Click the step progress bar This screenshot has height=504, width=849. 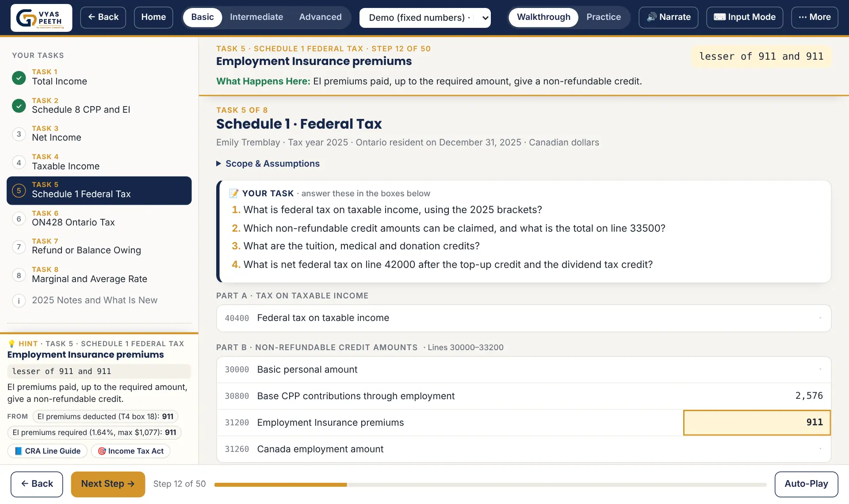tap(490, 485)
